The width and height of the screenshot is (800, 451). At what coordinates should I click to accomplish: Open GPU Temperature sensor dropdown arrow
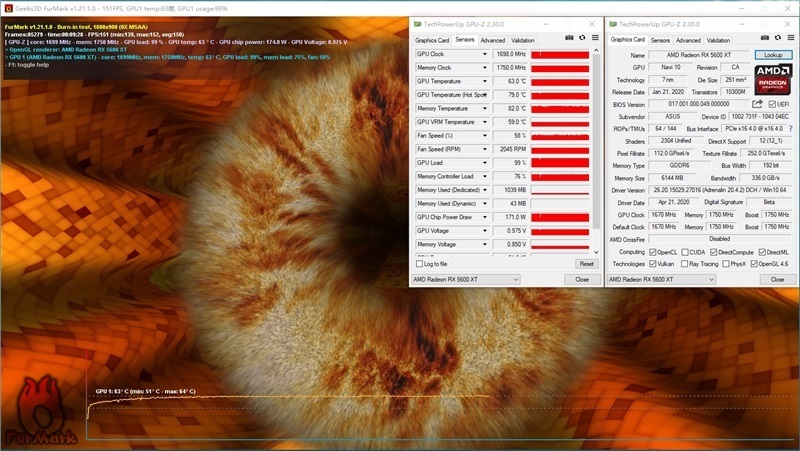485,81
